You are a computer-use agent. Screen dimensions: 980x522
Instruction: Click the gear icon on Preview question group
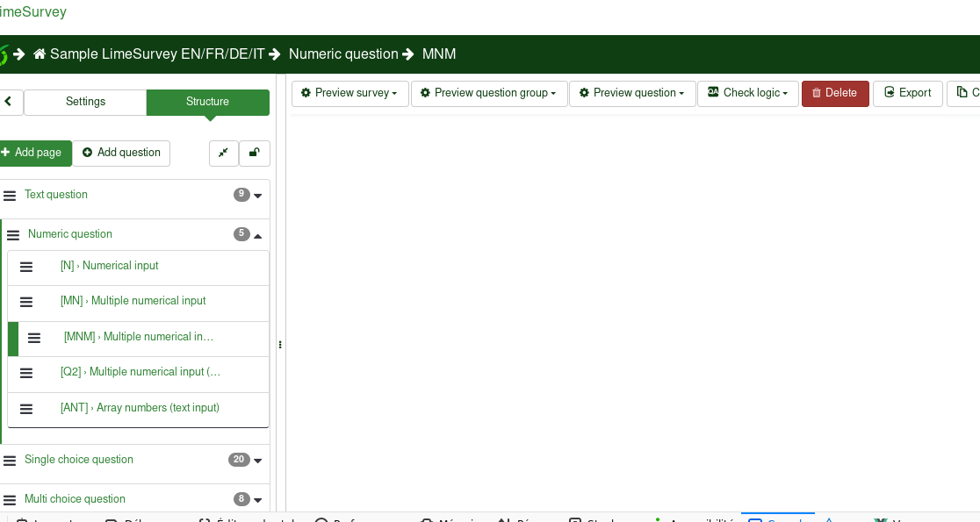coord(425,92)
